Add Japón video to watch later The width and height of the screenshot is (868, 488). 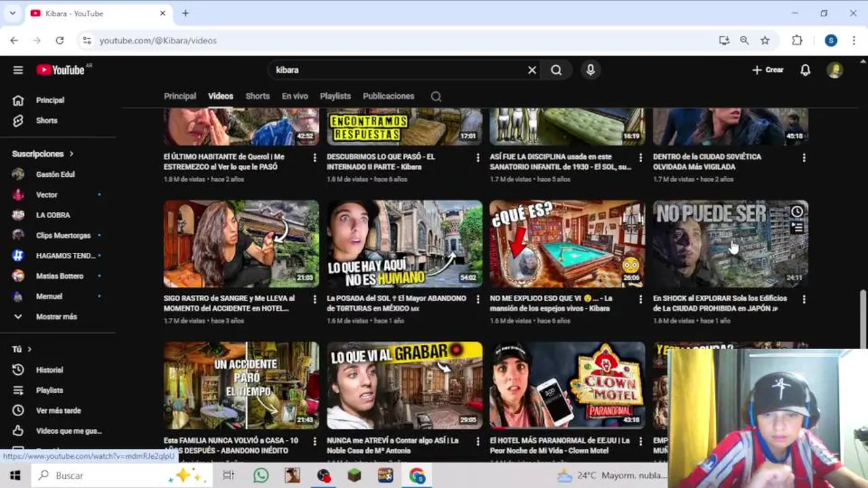[797, 212]
